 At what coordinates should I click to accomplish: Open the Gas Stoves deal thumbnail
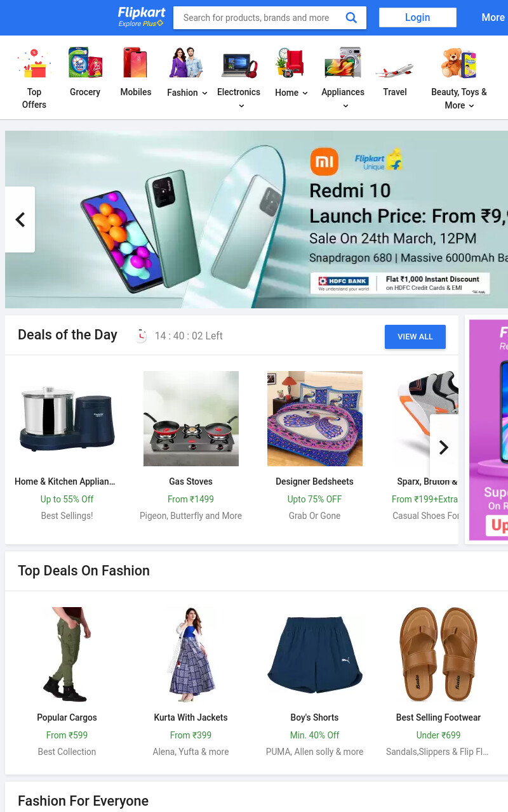(191, 419)
